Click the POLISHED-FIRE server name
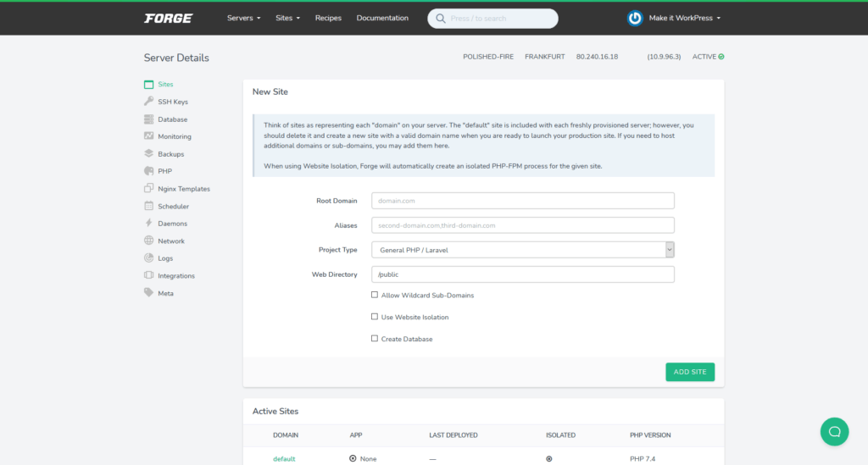 (x=487, y=57)
